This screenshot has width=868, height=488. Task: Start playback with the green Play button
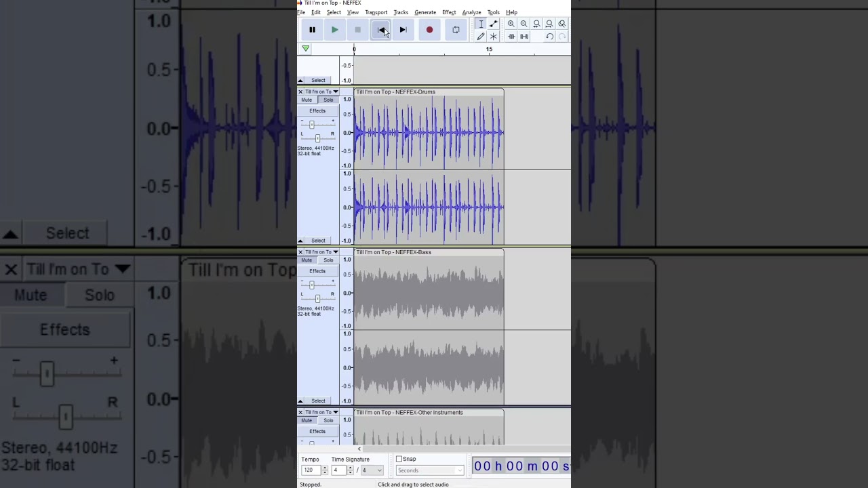click(x=335, y=30)
